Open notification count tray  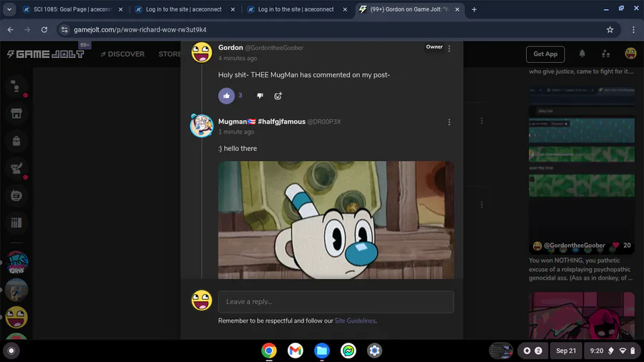point(532,351)
